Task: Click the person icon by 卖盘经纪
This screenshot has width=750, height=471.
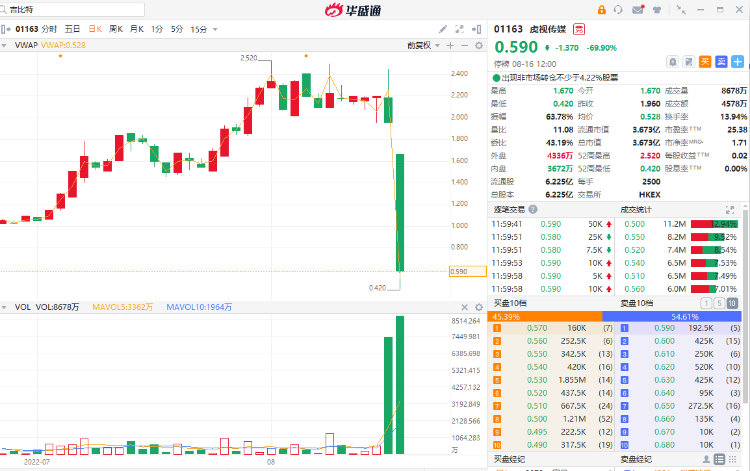Action: pos(706,459)
